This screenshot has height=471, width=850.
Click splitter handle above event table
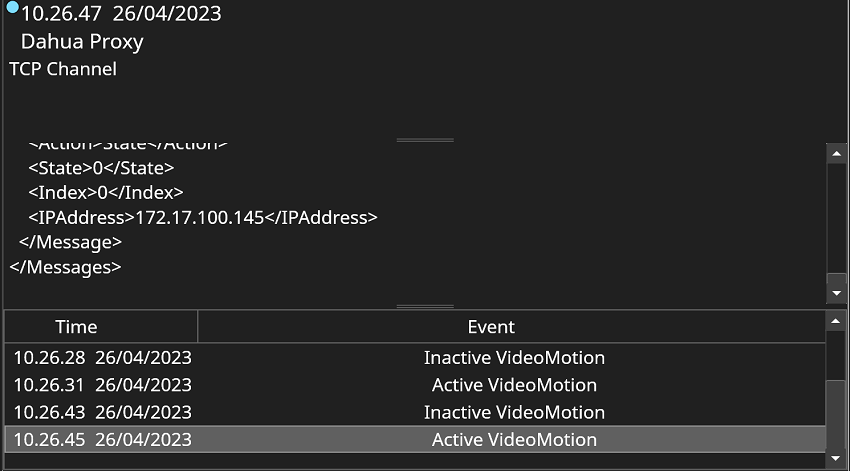click(425, 306)
